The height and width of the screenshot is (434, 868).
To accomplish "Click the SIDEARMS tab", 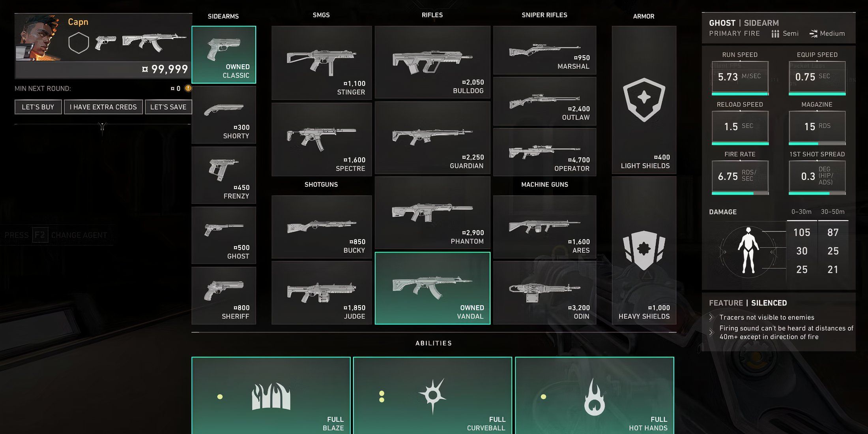I will click(223, 15).
